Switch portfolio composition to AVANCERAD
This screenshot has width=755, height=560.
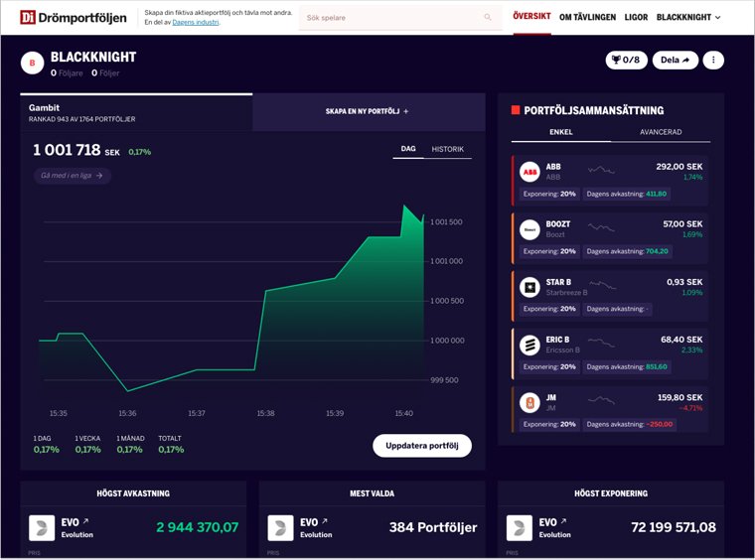coord(661,132)
